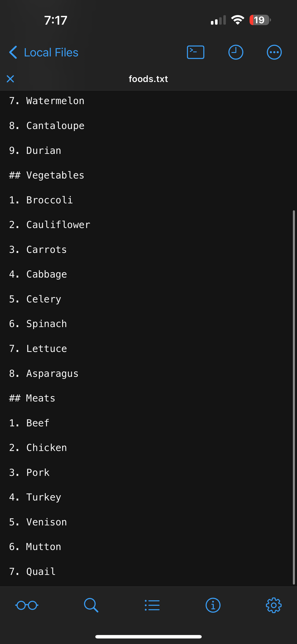Place cursor on Vegetables heading

click(x=55, y=175)
